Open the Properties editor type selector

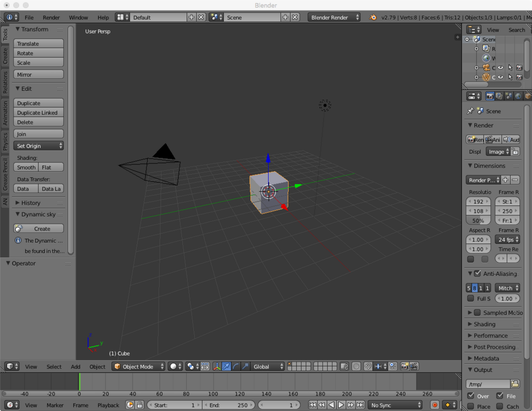pos(474,96)
